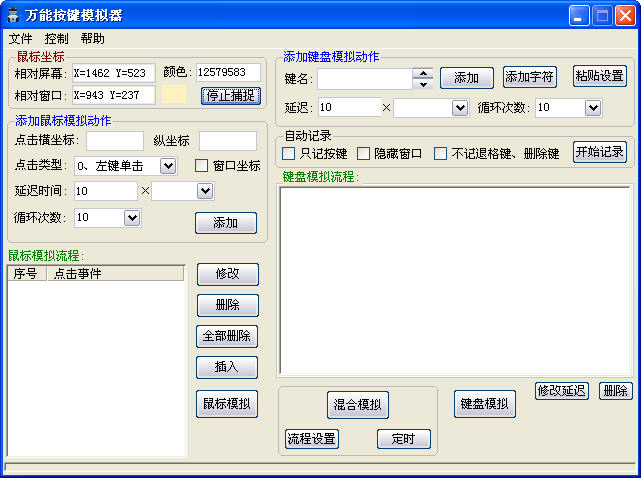This screenshot has width=641, height=478.
Task: Open the keyboard 循环次数 dropdown
Action: pos(592,107)
